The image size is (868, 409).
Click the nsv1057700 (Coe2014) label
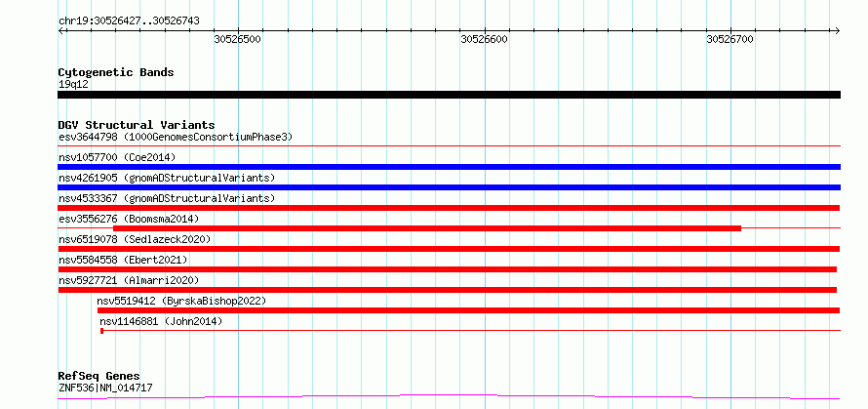pyautogui.click(x=117, y=157)
